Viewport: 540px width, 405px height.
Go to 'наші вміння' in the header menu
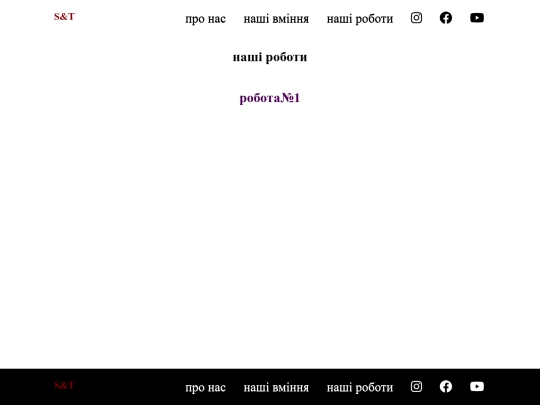point(276,19)
